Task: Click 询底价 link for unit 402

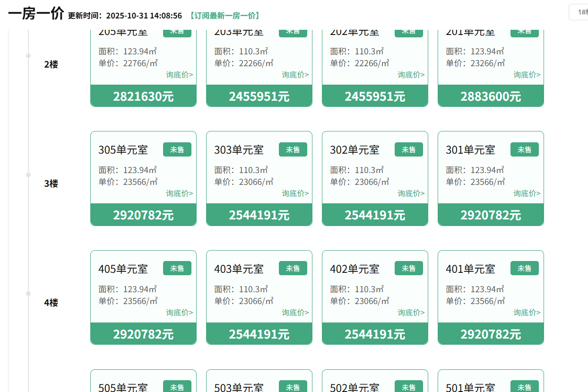Action: (x=411, y=313)
